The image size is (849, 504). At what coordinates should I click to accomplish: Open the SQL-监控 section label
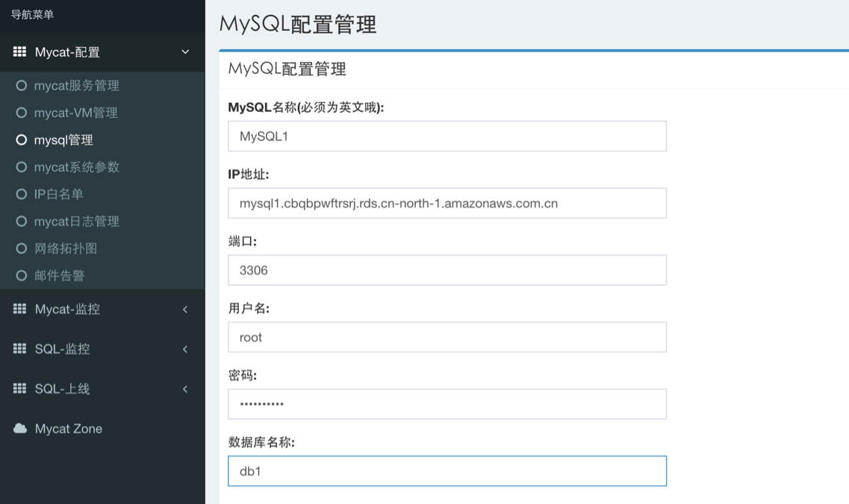[x=62, y=349]
